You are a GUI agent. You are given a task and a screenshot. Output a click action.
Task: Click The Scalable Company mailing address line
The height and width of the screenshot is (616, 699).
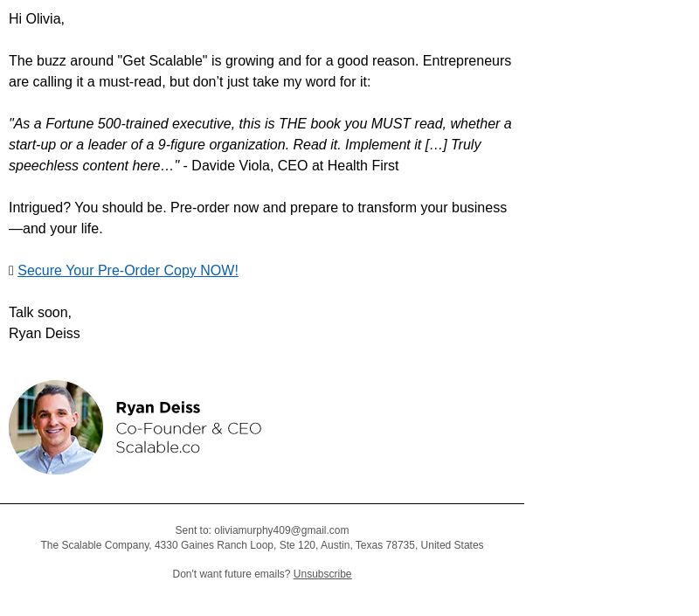tap(262, 545)
